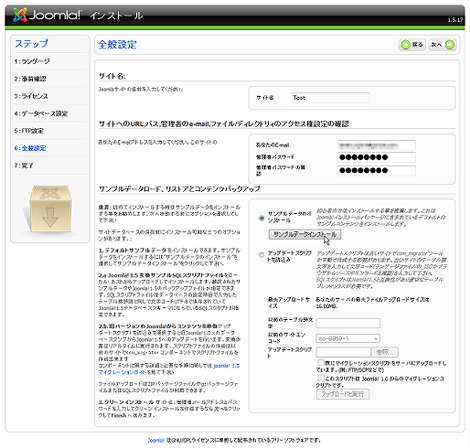The height and width of the screenshot is (448, 470).
Task: Click the アップロードと実行 button
Action: 343,394
